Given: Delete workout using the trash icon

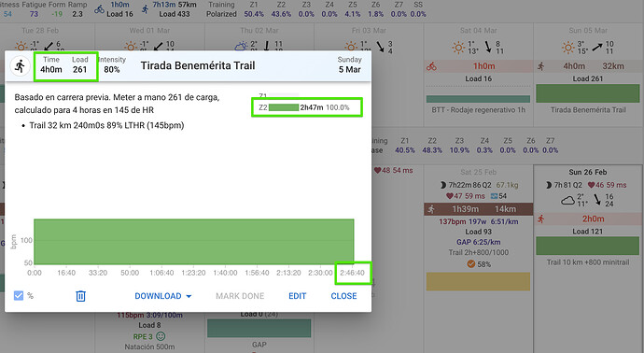Looking at the screenshot, I should click(x=80, y=296).
